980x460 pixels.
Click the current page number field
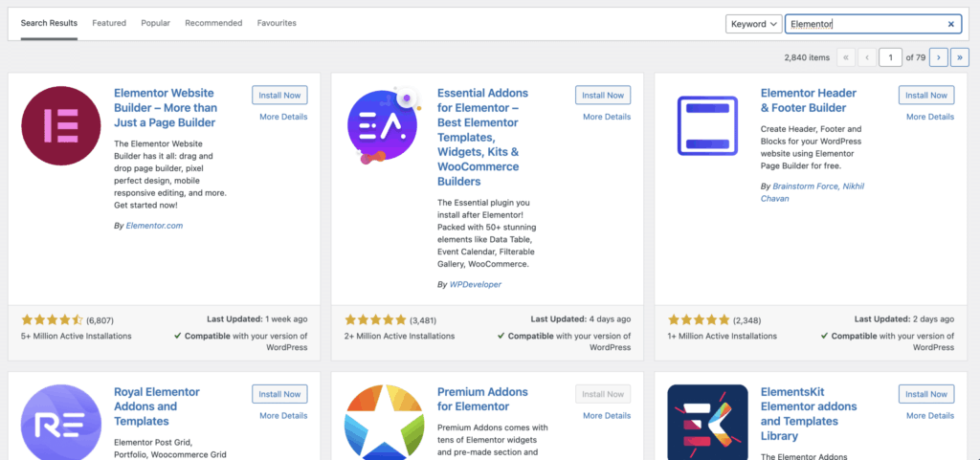point(890,57)
